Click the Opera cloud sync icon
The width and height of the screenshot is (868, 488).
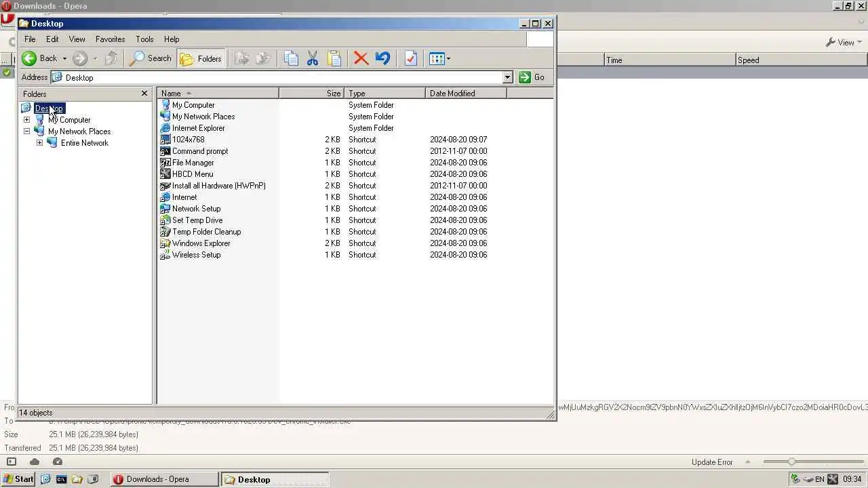tap(35, 462)
